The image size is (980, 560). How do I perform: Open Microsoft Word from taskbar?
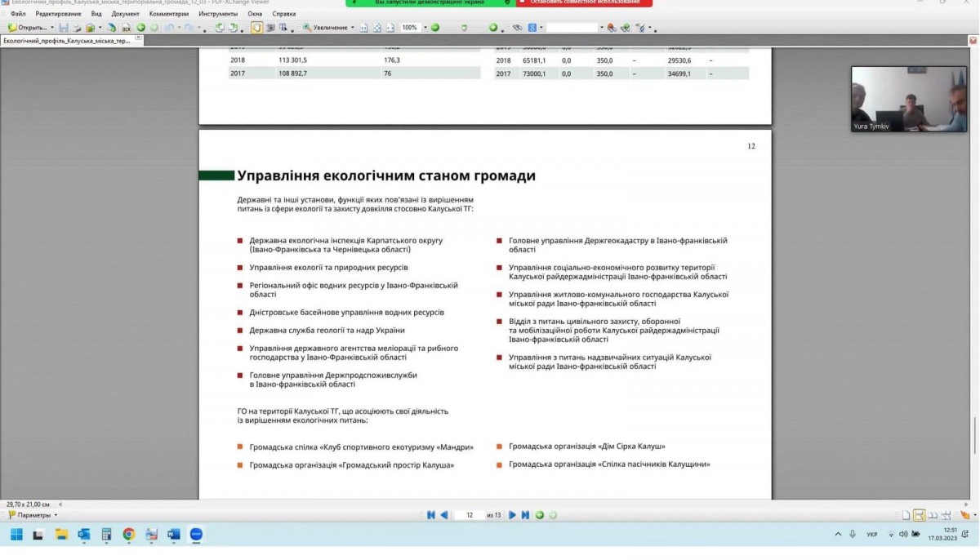click(x=174, y=535)
